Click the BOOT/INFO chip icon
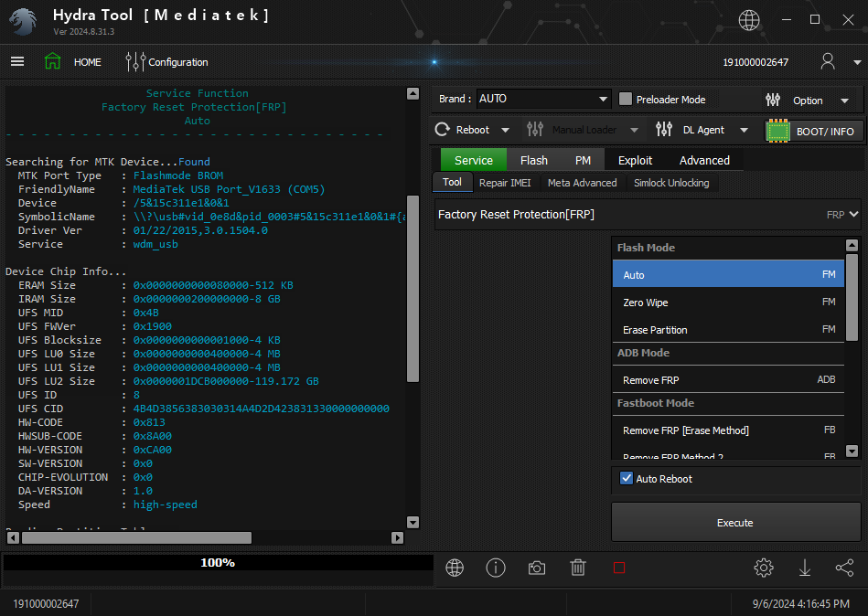Image resolution: width=868 pixels, height=616 pixels. coord(777,131)
